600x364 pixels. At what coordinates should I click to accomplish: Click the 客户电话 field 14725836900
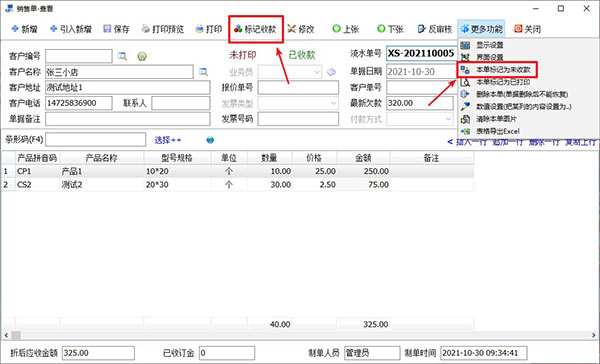(x=79, y=103)
